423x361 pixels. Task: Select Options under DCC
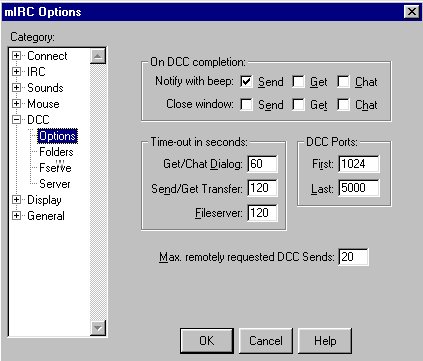click(58, 136)
